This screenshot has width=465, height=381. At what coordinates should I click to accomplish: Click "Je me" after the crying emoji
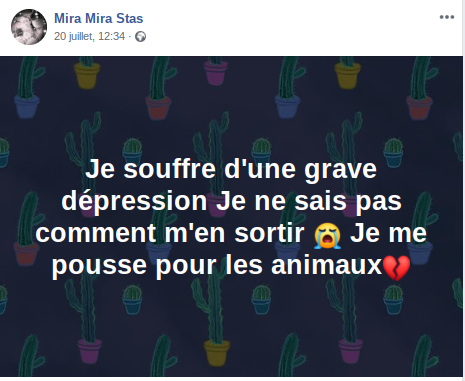[388, 233]
